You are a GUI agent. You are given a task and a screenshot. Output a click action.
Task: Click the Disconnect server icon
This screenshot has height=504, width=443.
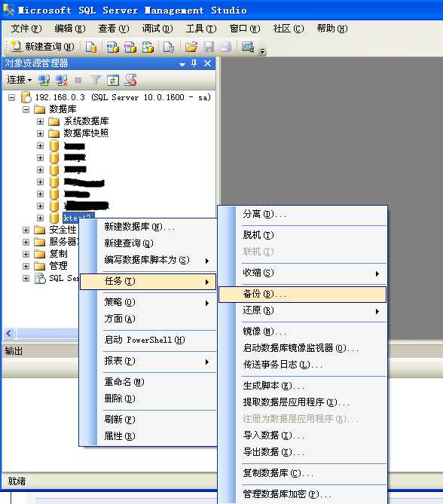point(62,80)
